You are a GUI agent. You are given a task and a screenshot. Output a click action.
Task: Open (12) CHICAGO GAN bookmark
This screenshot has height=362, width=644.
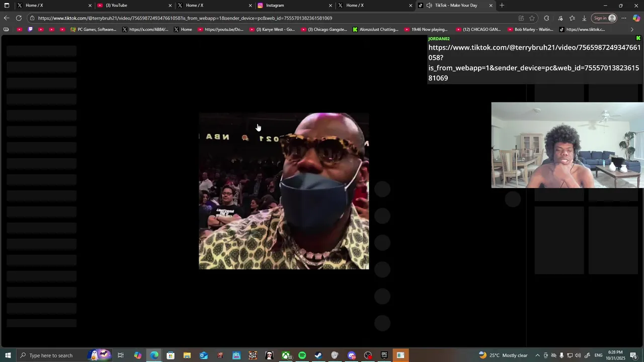pos(478,29)
